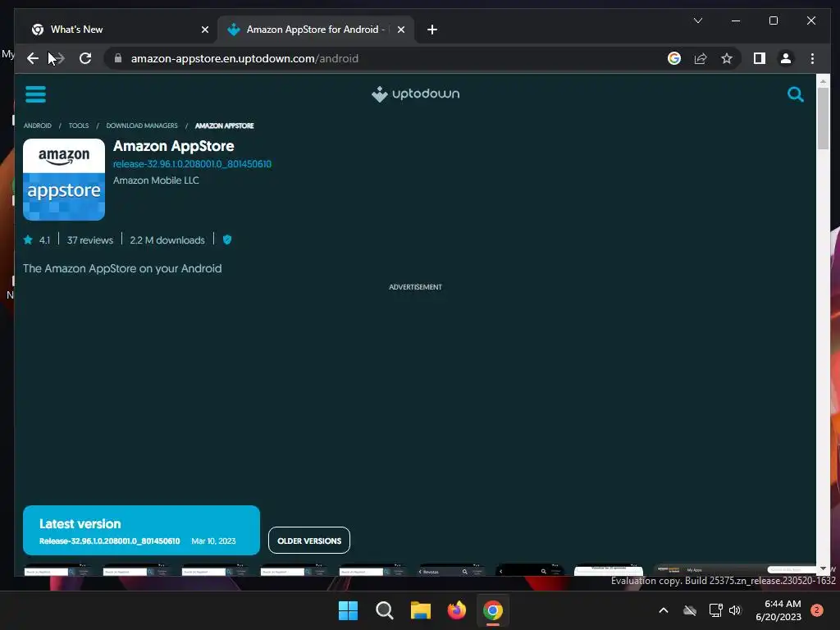Viewport: 840px width, 630px height.
Task: Click the OLDER VERSIONS button
Action: tap(309, 541)
